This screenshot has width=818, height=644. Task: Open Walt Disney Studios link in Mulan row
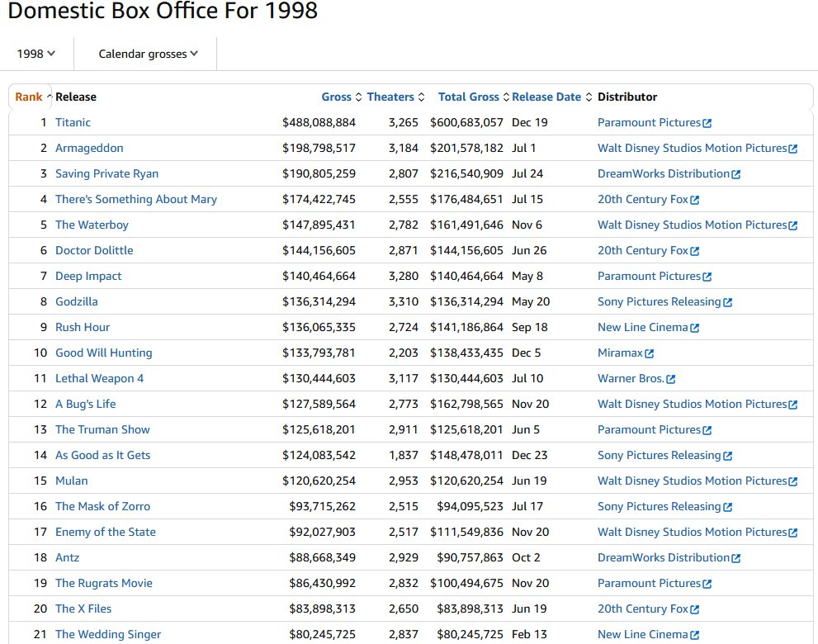(693, 481)
